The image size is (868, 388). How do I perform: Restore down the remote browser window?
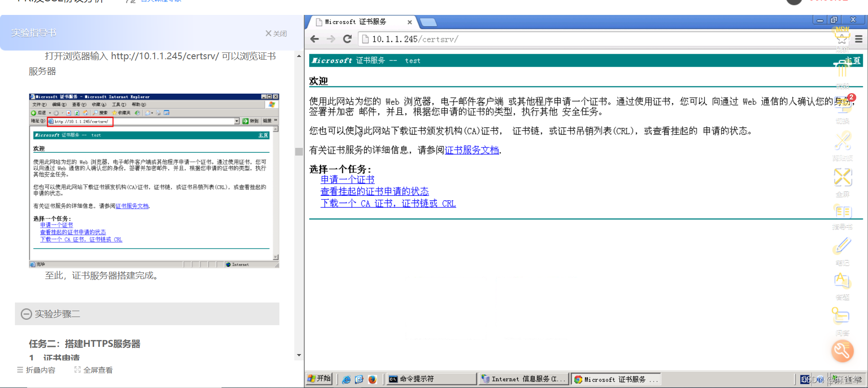(x=834, y=19)
